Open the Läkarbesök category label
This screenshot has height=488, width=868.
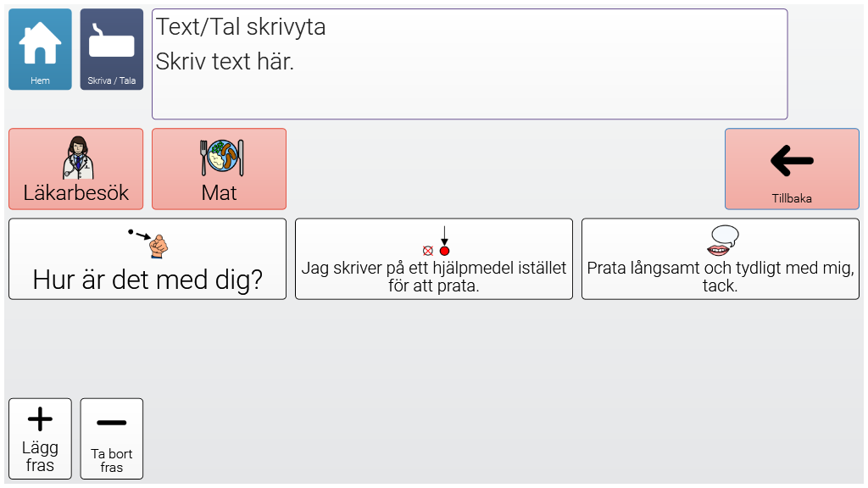[76, 193]
